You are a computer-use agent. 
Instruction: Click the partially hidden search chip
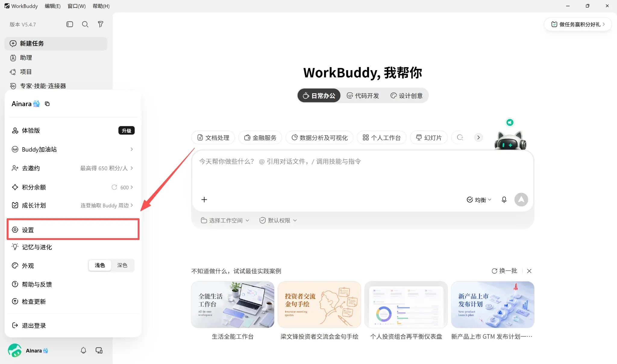460,138
